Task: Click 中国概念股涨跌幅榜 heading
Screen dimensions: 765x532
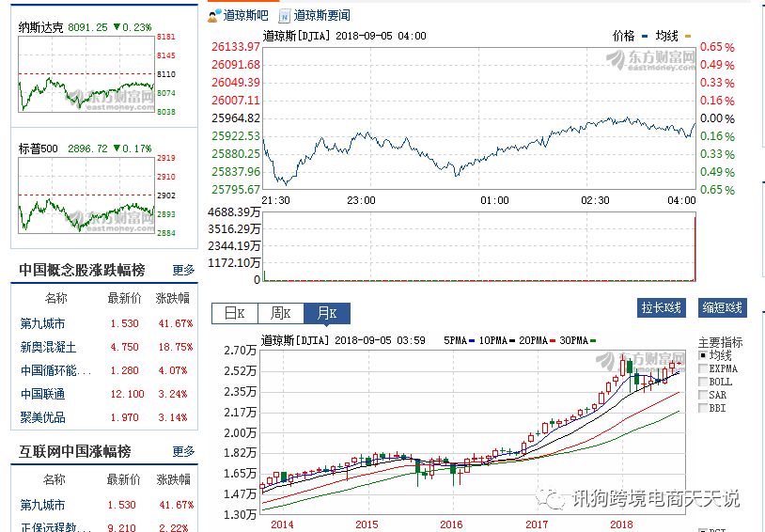Action: pos(82,270)
